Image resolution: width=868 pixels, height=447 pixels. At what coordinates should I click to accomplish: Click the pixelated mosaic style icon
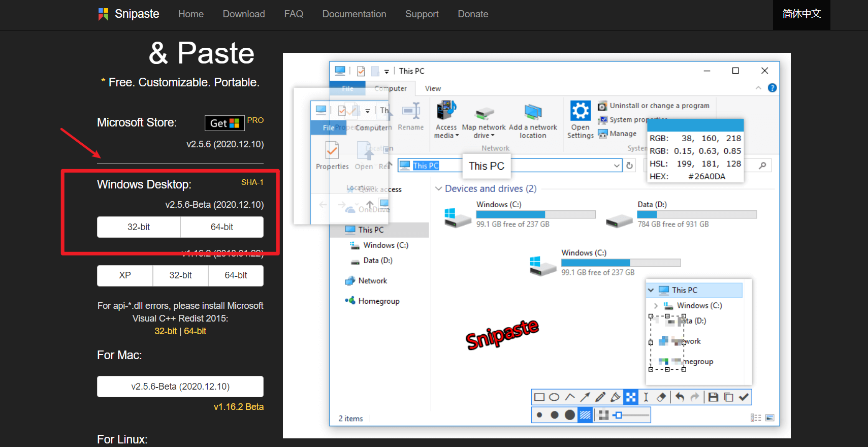click(x=603, y=415)
